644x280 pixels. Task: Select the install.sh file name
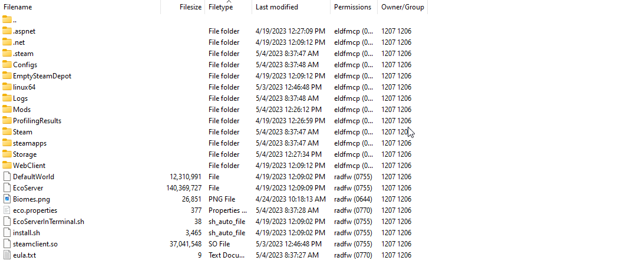[x=27, y=233]
